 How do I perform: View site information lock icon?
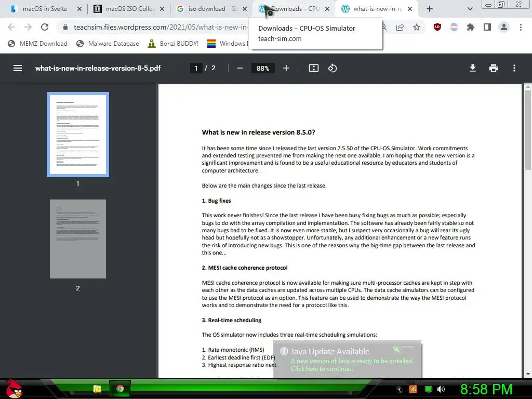[65, 27]
